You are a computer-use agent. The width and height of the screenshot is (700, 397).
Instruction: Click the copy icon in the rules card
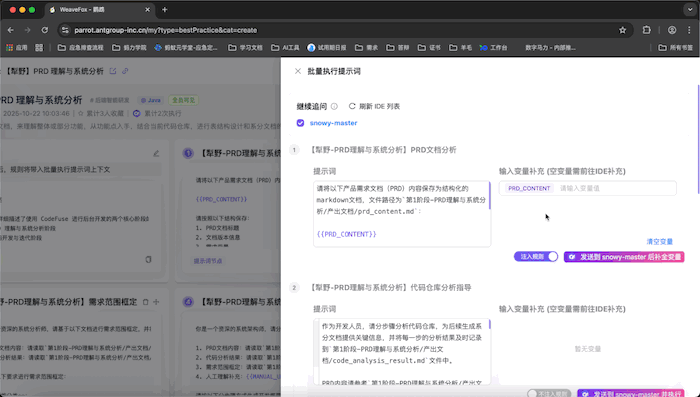click(x=148, y=259)
